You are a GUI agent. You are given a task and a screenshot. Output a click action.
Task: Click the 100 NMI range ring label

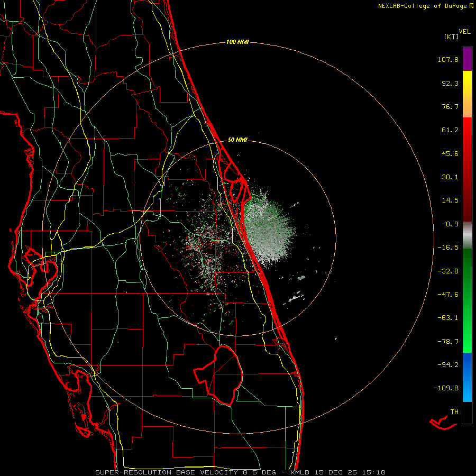click(x=237, y=42)
